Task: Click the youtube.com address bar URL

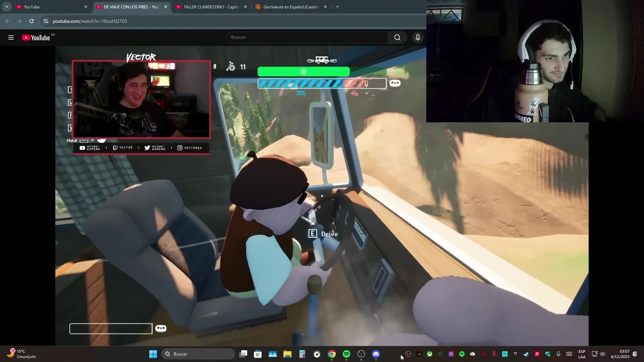Action: pyautogui.click(x=90, y=21)
